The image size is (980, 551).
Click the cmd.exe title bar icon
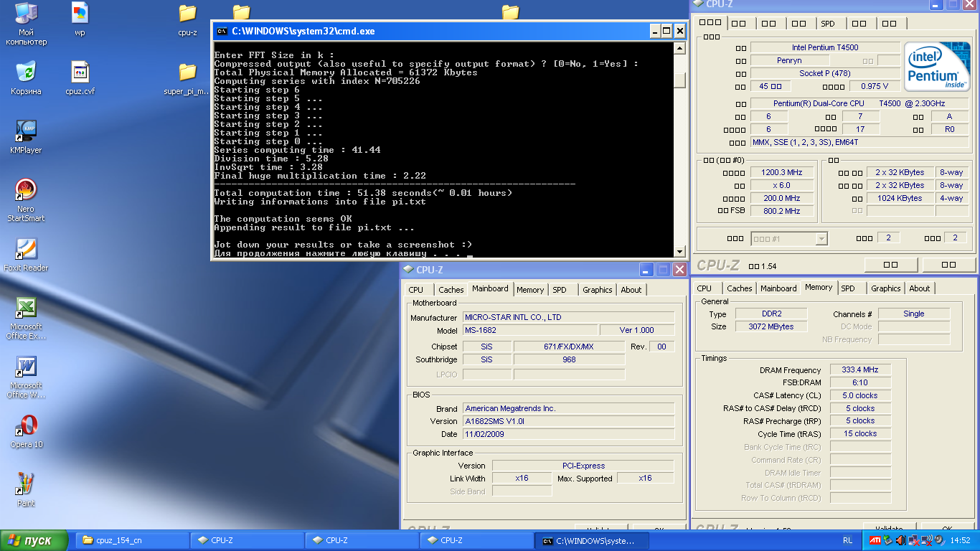coord(222,31)
